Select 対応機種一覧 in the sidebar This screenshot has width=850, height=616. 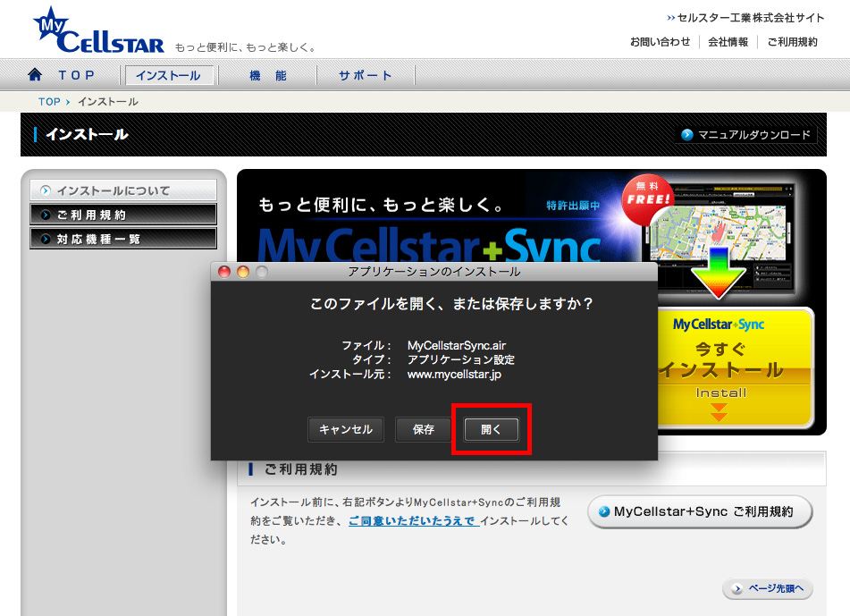pyautogui.click(x=123, y=239)
